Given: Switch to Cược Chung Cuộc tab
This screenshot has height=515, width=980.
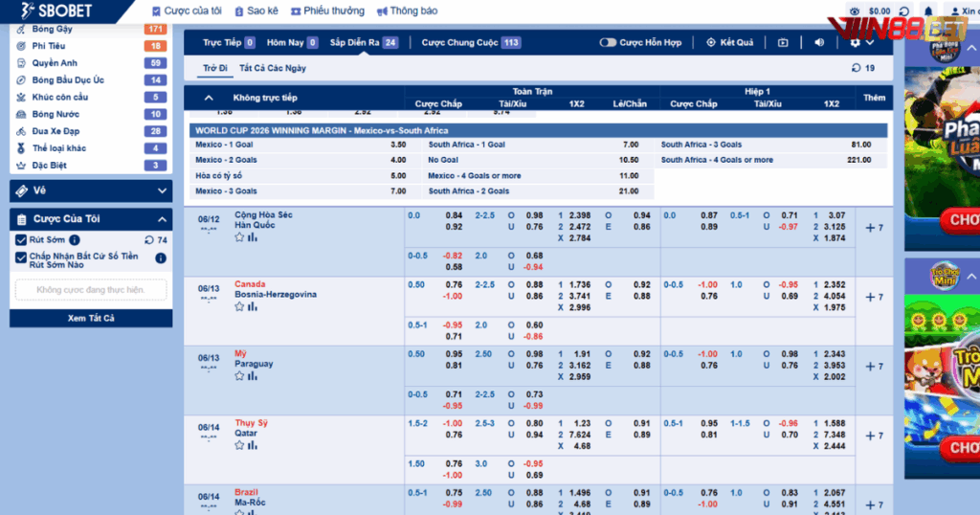Looking at the screenshot, I should 471,42.
